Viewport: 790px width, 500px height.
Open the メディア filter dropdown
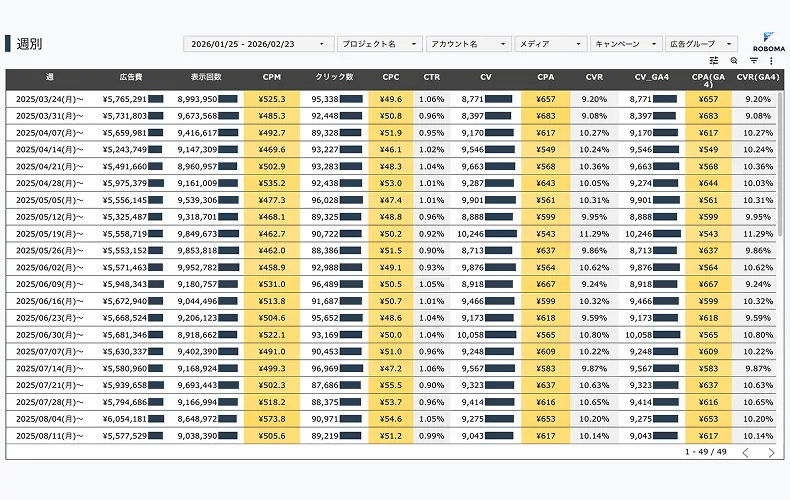tap(550, 44)
